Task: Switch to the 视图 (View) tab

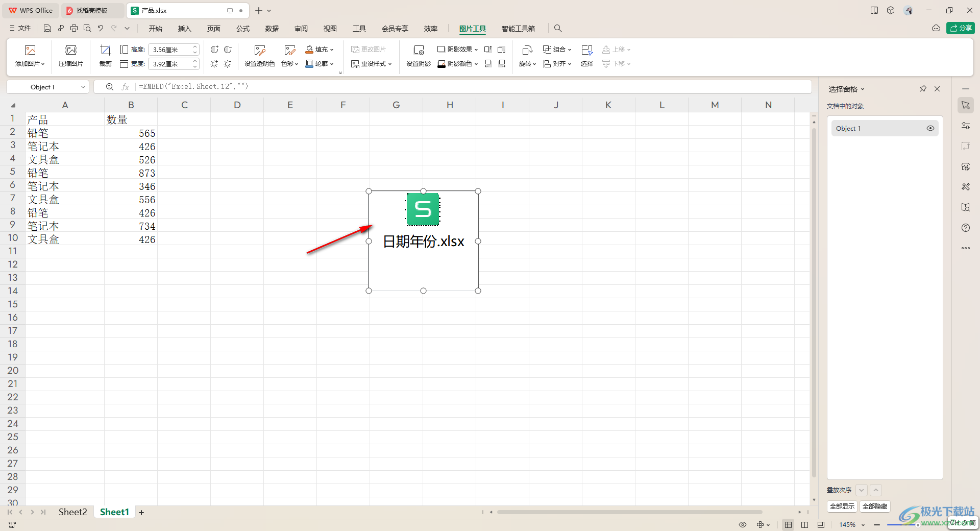Action: [330, 29]
